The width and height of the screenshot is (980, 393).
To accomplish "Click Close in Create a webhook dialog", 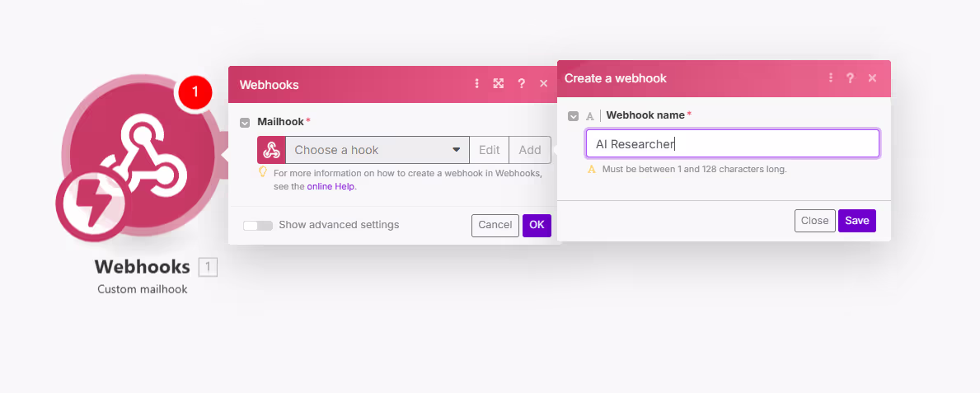I will click(x=815, y=221).
